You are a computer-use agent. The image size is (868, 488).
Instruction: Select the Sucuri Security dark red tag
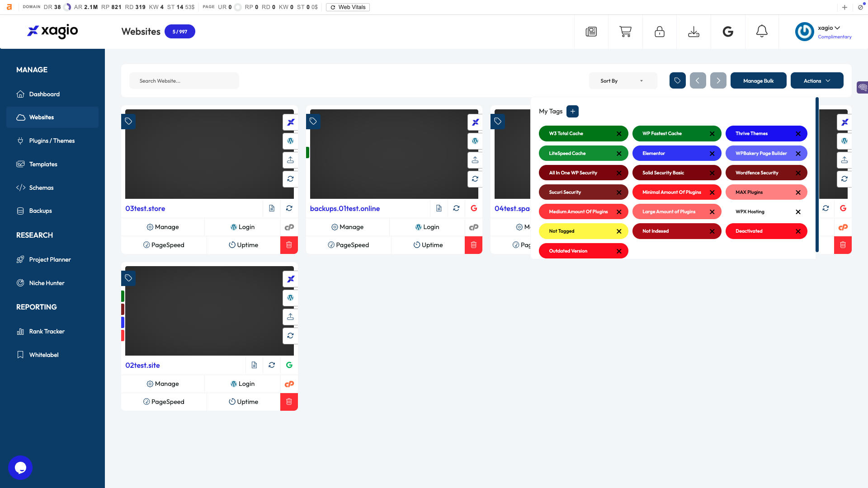(x=583, y=192)
